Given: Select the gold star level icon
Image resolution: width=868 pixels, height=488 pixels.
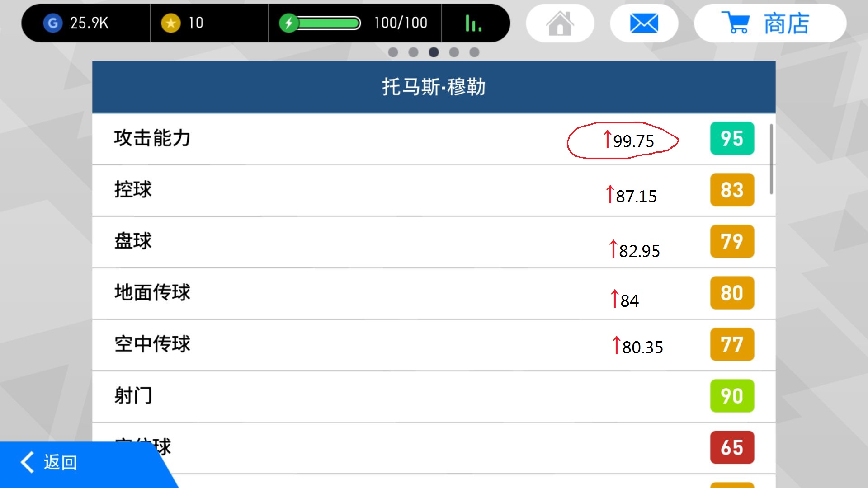Looking at the screenshot, I should (170, 23).
